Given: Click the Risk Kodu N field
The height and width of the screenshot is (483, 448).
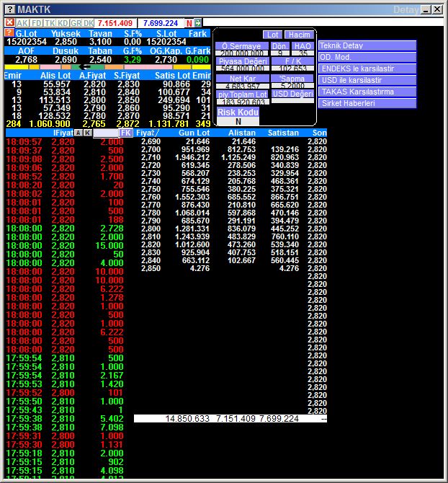Looking at the screenshot, I should click(238, 122).
